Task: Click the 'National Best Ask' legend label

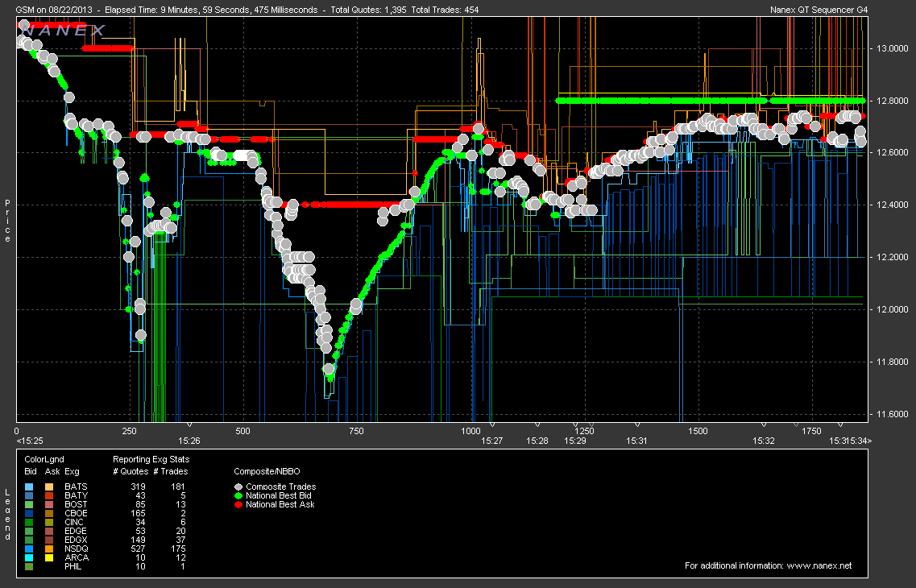Action: [280, 504]
